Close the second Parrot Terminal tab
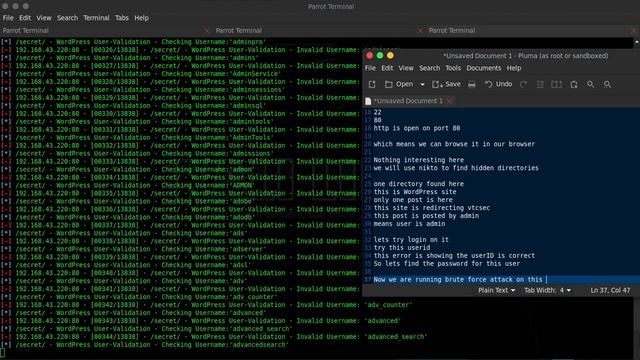 [x=420, y=31]
